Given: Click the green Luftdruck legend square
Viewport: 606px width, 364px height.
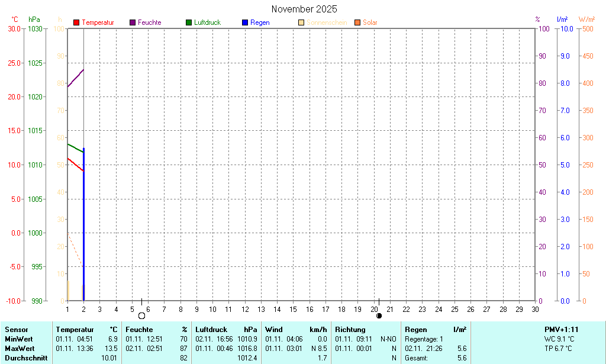Looking at the screenshot, I should [189, 22].
